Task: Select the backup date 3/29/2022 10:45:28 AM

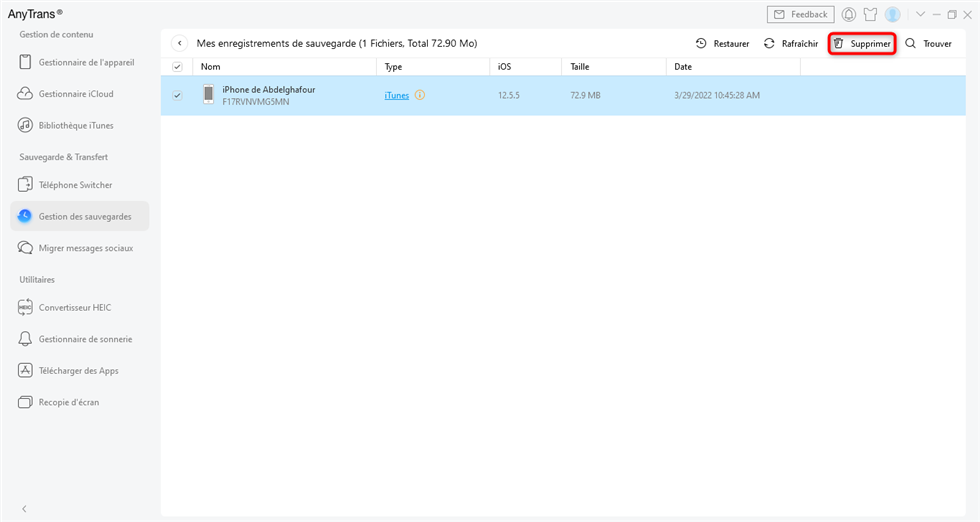Action: pyautogui.click(x=717, y=96)
